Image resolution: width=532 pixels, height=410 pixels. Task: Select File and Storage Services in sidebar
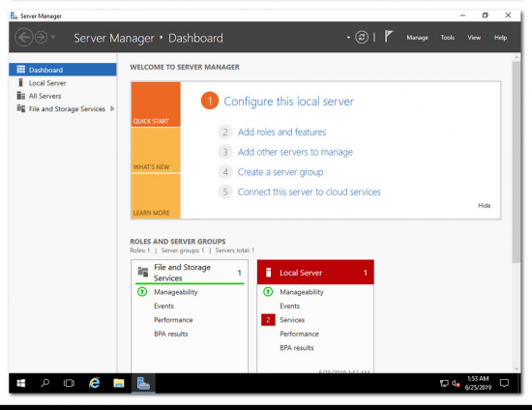63,109
